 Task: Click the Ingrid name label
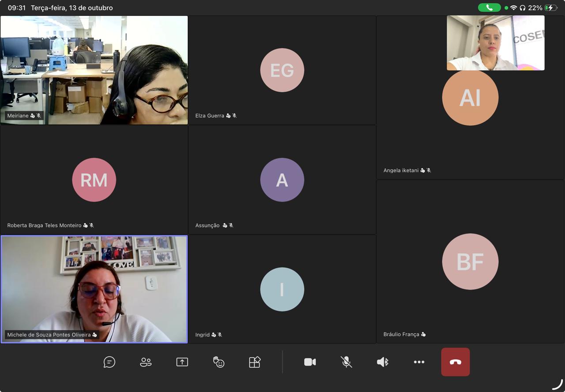click(203, 335)
